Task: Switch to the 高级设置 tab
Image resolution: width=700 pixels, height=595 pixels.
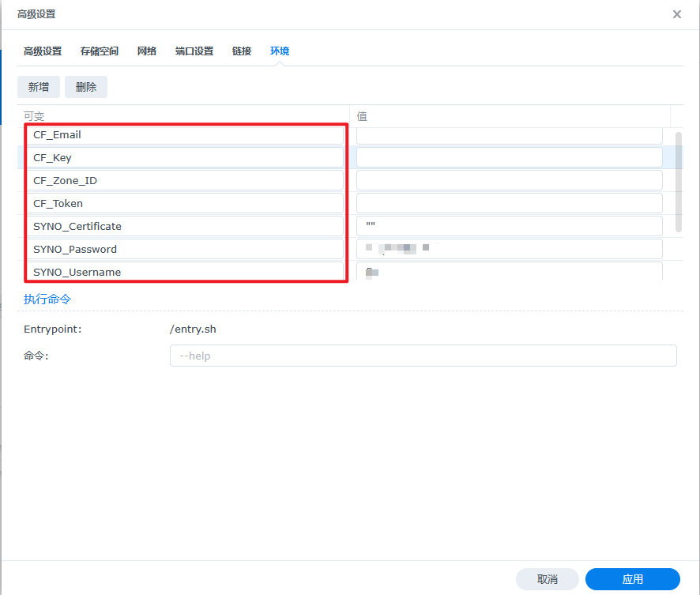Action: (x=43, y=51)
